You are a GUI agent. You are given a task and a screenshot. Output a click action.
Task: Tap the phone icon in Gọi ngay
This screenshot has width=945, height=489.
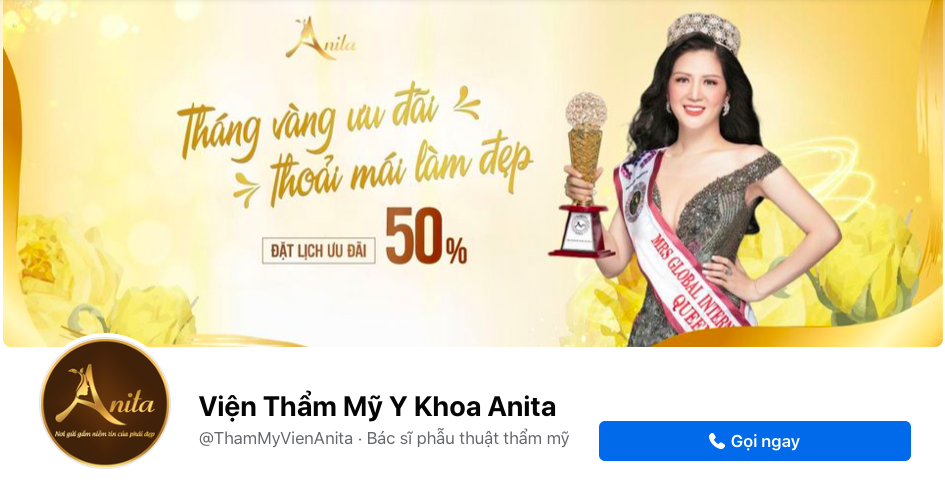click(x=717, y=441)
